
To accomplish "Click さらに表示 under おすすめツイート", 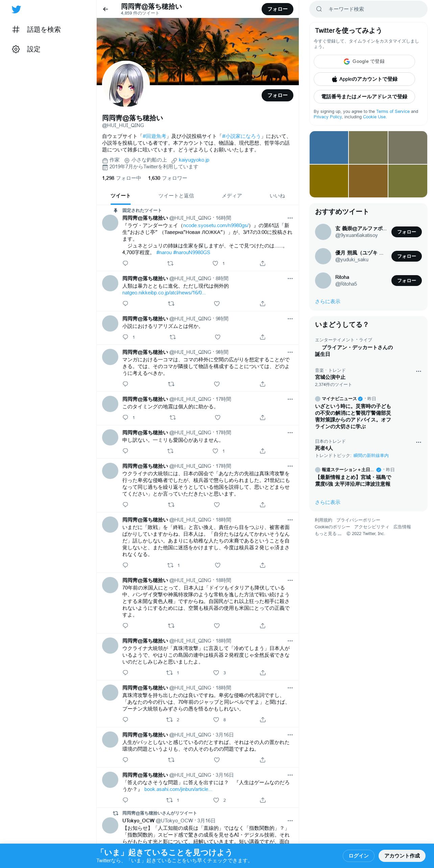I will tap(328, 302).
